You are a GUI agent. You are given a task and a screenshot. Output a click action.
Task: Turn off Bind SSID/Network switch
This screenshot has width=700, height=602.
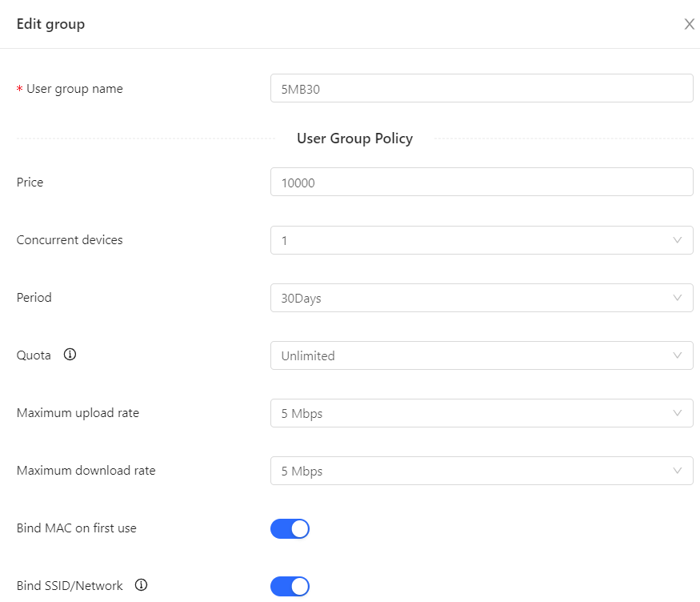tap(290, 586)
